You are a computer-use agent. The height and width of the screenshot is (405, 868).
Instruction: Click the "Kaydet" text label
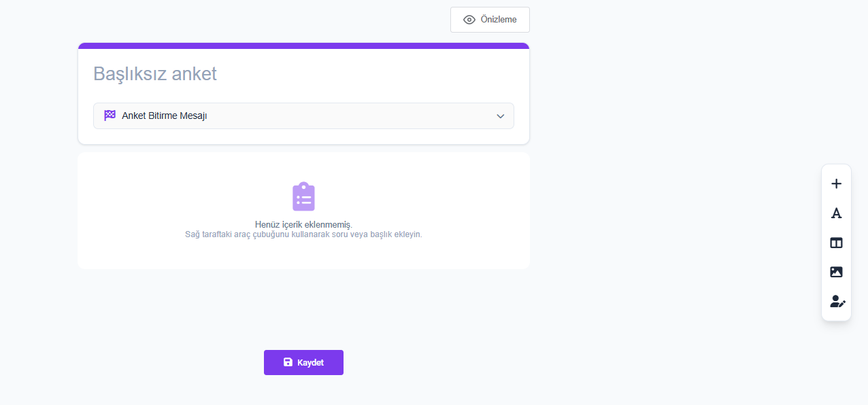pyautogui.click(x=310, y=362)
